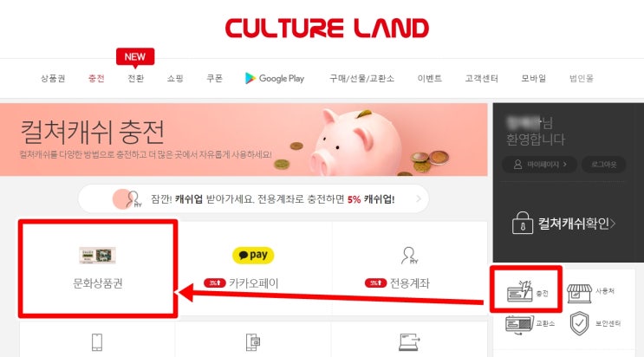Viewport: 644px width, 357px height.
Task: Click the laptop transfer charge icon
Action: (x=409, y=341)
